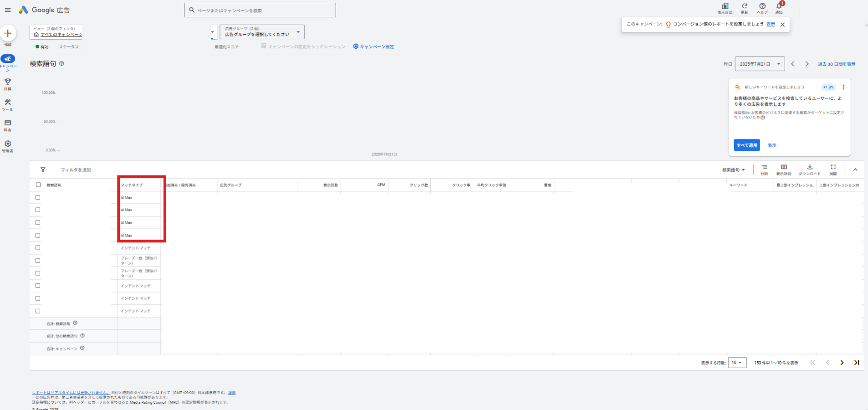
Task: Open the キャンペーン設定 link
Action: pyautogui.click(x=373, y=46)
